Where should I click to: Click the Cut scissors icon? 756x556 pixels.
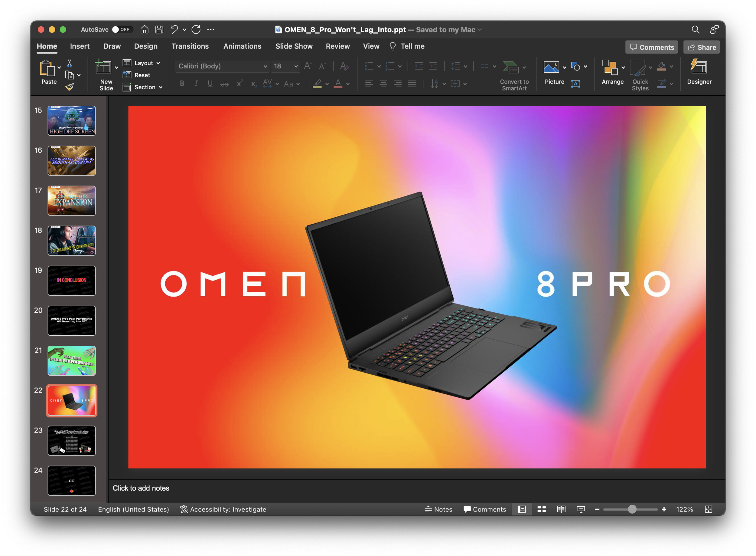[70, 63]
